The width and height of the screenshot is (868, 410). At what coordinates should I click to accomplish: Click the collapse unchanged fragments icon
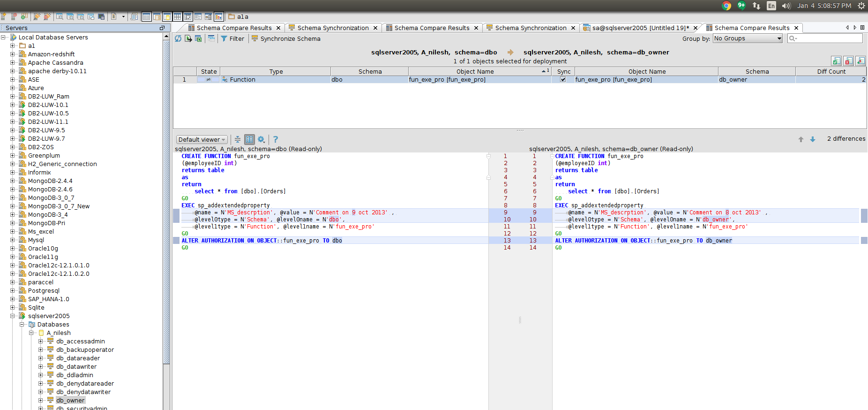tap(238, 139)
